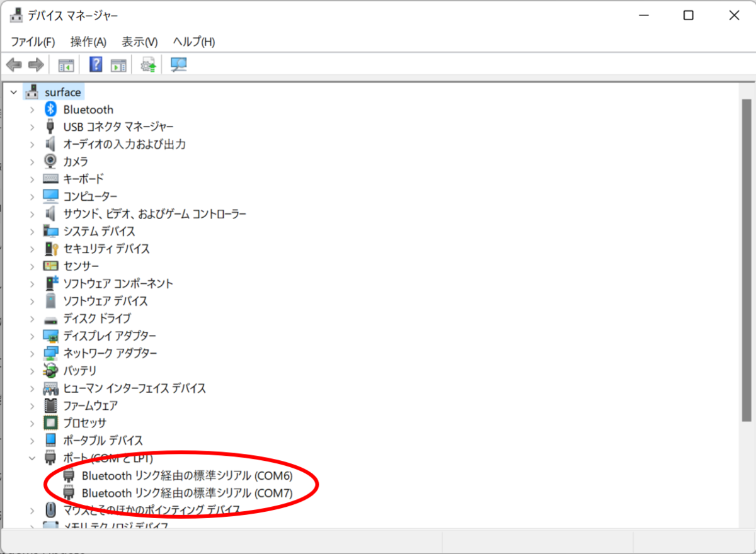756x554 pixels.
Task: Select the センサー label
Action: click(x=81, y=266)
